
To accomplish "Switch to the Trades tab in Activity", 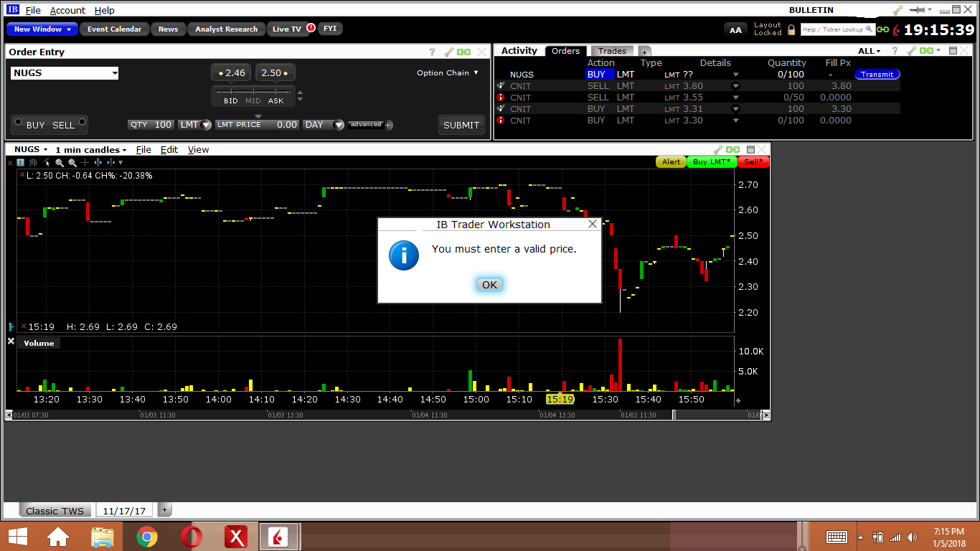I will tap(612, 51).
